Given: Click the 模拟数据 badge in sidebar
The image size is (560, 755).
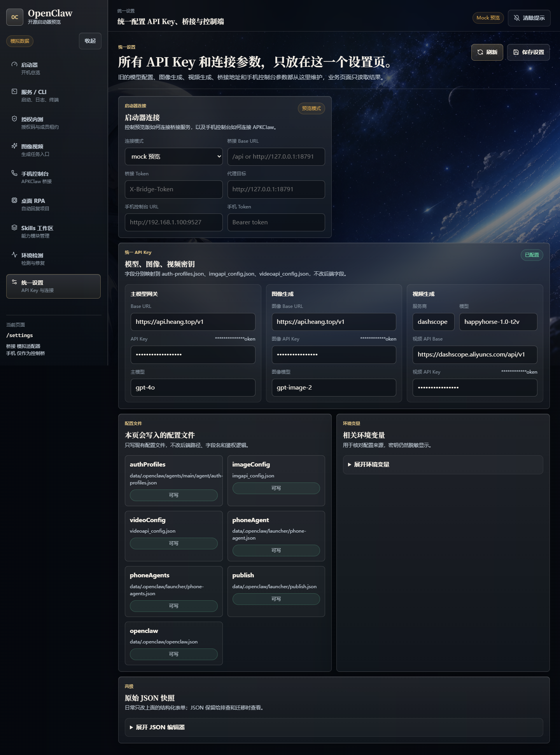Looking at the screenshot, I should (20, 41).
